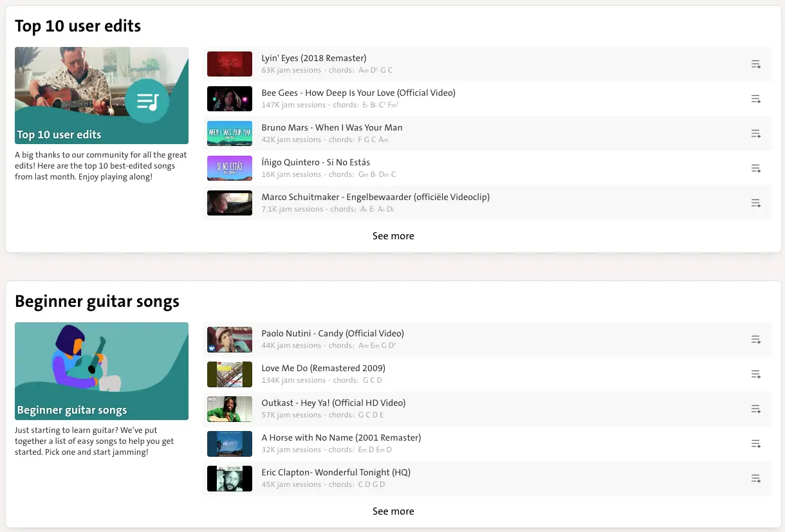Click the Lyin' Eyes video thumbnail
This screenshot has height=532, width=785.
coord(230,64)
